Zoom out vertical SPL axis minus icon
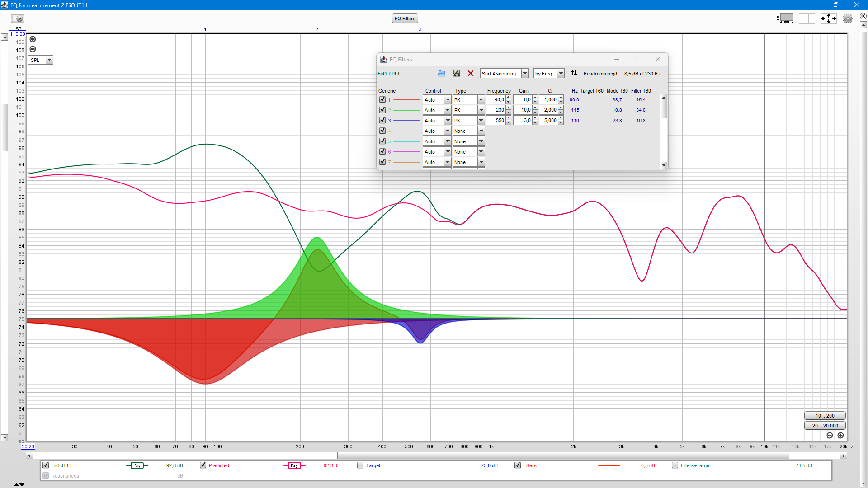 point(33,49)
